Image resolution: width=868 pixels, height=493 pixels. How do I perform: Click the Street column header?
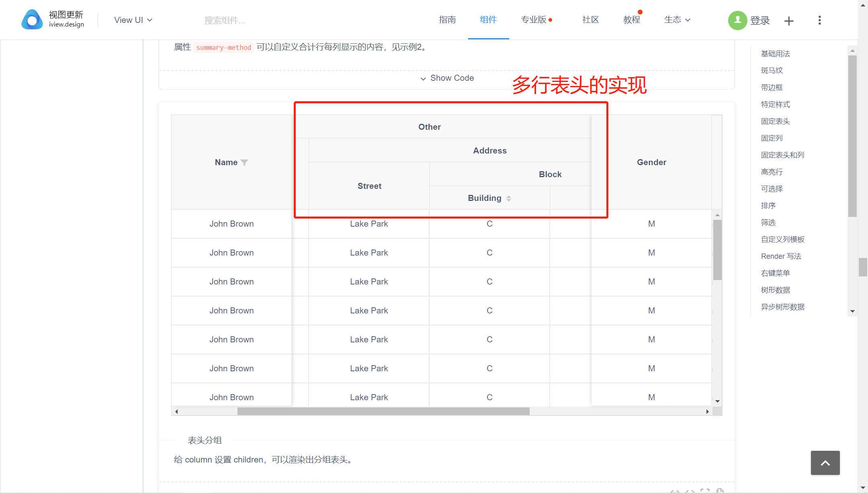coord(369,186)
